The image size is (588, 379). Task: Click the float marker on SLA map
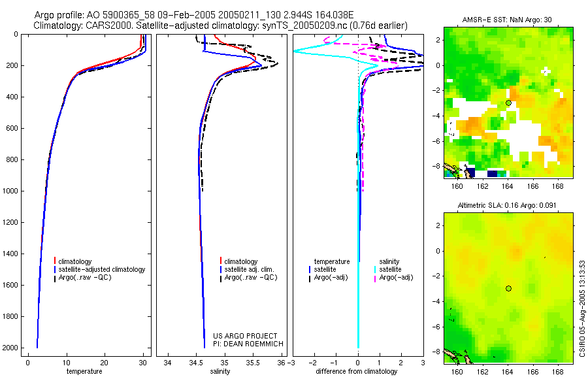click(508, 289)
